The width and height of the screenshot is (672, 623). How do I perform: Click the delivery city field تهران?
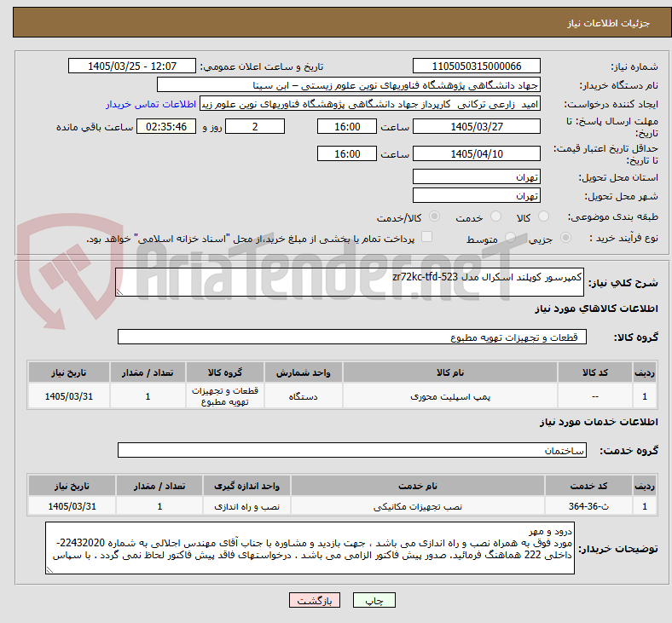pyautogui.click(x=476, y=196)
